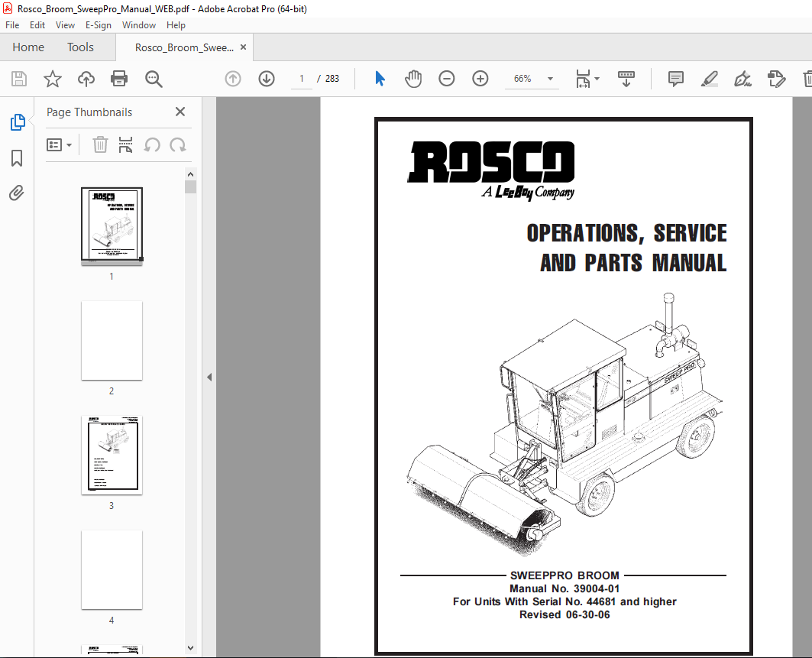The width and height of the screenshot is (812, 658).
Task: Click the 'Revised 06-30-06' text
Action: click(x=565, y=614)
